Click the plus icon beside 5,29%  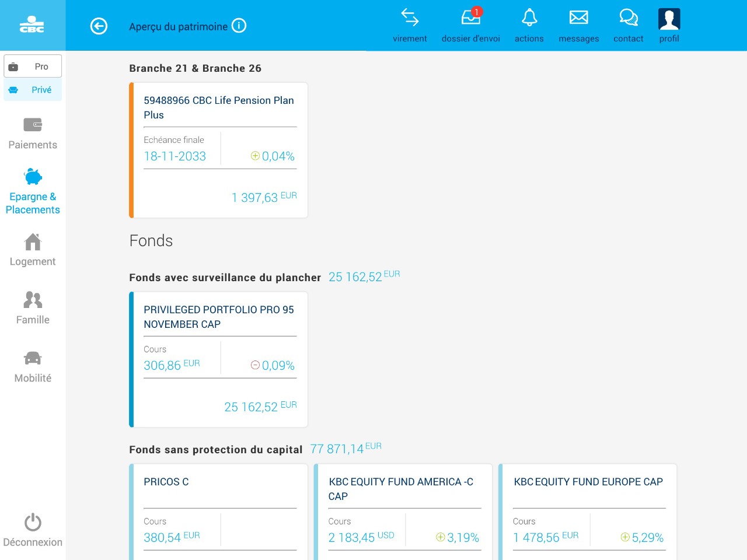pos(625,537)
